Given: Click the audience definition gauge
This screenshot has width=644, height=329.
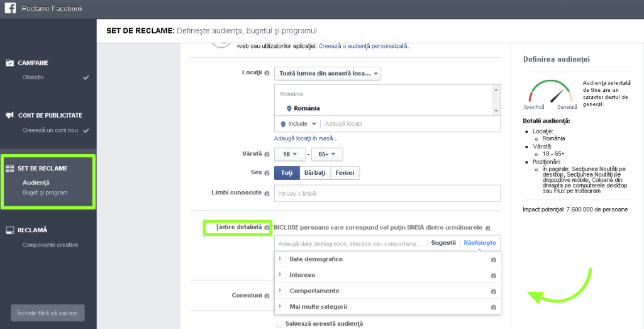Looking at the screenshot, I should click(550, 92).
